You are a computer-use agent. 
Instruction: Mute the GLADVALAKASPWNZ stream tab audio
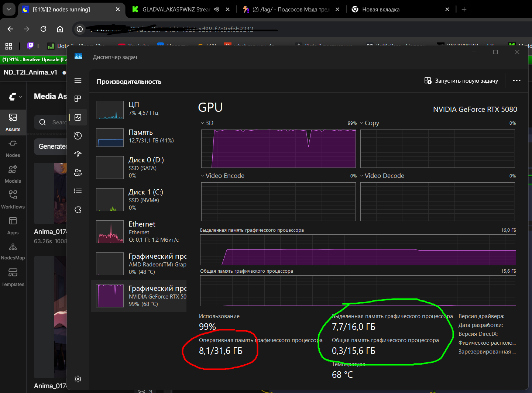click(217, 9)
